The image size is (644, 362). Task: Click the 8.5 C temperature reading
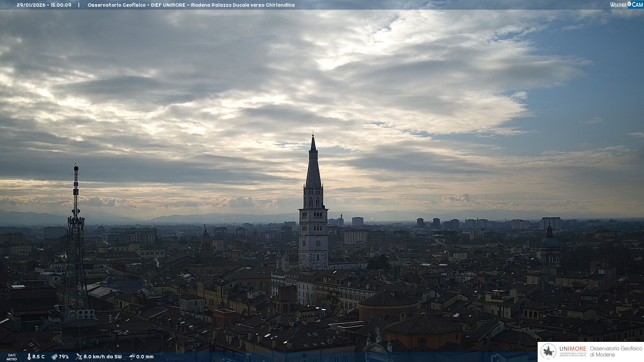[38, 357]
